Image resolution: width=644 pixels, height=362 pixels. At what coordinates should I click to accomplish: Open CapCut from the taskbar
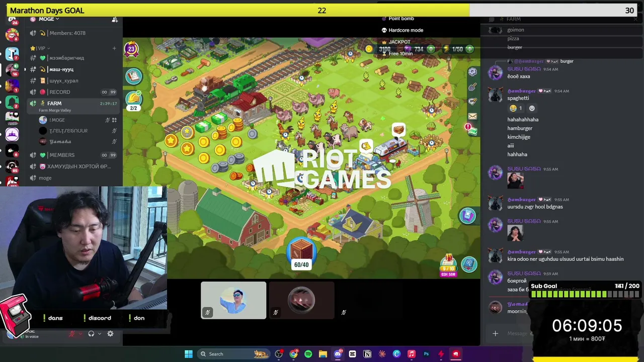tap(352, 354)
